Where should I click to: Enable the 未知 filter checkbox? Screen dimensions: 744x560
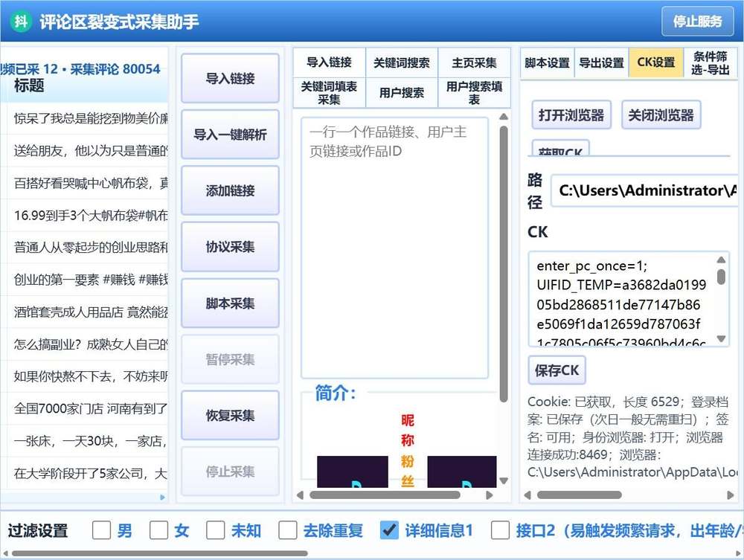(216, 530)
